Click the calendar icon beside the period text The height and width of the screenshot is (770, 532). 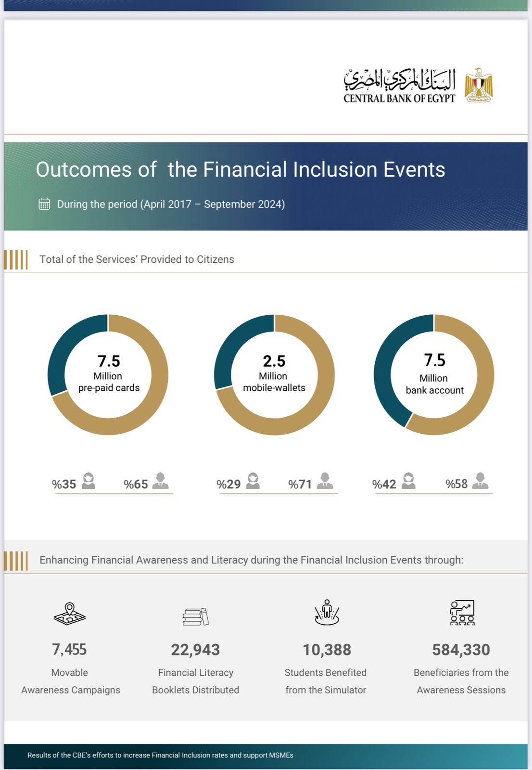coord(44,204)
